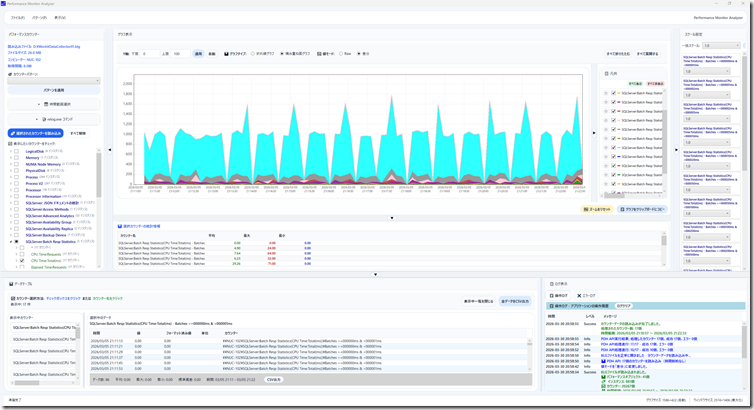
Task: Open the カウンターパターン combo box
Action: (52, 82)
